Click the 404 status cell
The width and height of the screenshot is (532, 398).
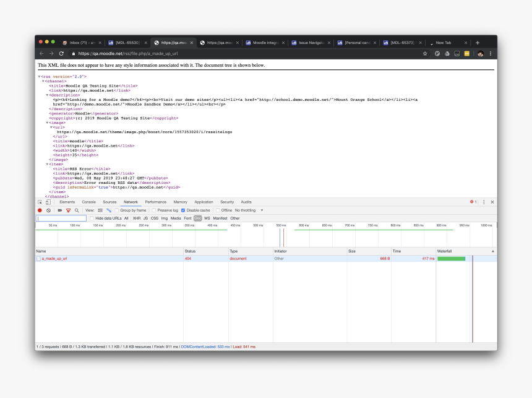tap(188, 259)
